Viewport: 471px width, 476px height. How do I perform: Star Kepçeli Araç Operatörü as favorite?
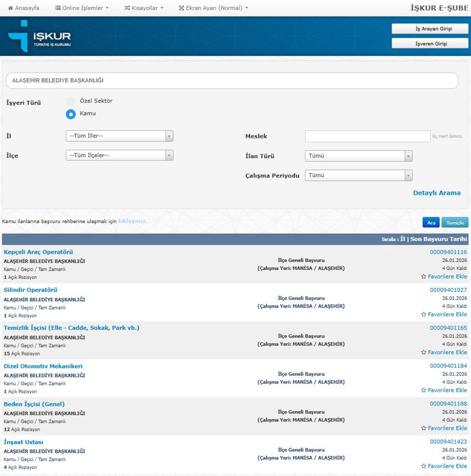(x=444, y=277)
